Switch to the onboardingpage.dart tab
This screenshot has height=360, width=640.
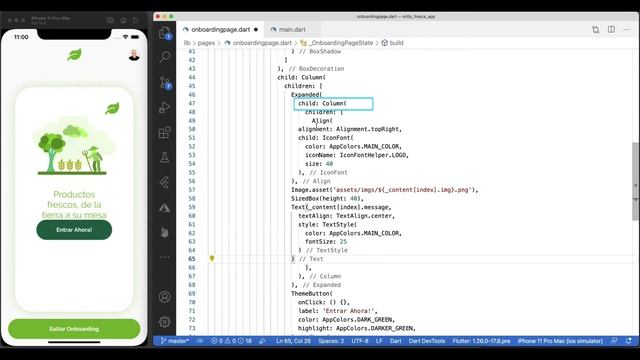220,29
